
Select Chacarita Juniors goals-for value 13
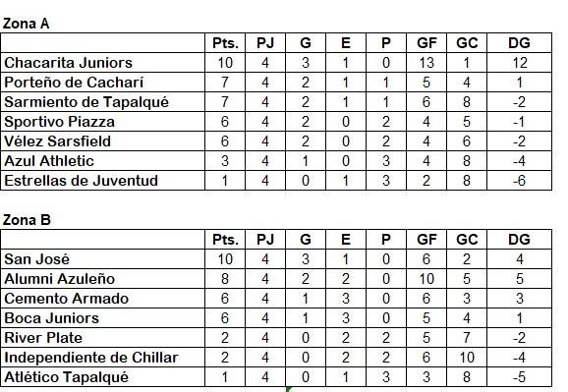click(426, 63)
